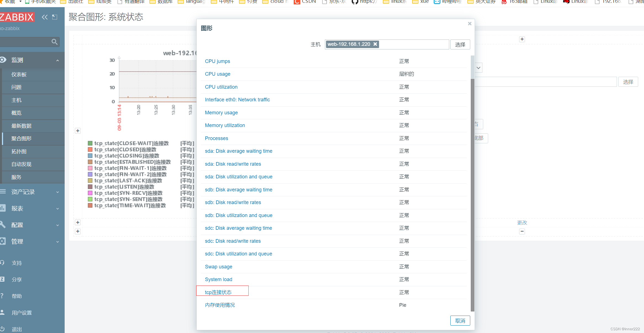Click the cloud bookmark folder
The height and width of the screenshot is (333, 644).
pos(275,2)
